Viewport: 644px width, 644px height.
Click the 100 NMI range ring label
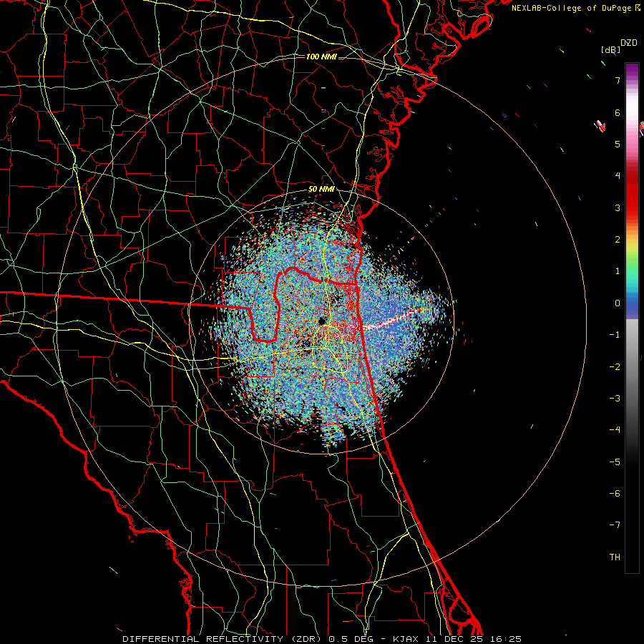pyautogui.click(x=321, y=57)
